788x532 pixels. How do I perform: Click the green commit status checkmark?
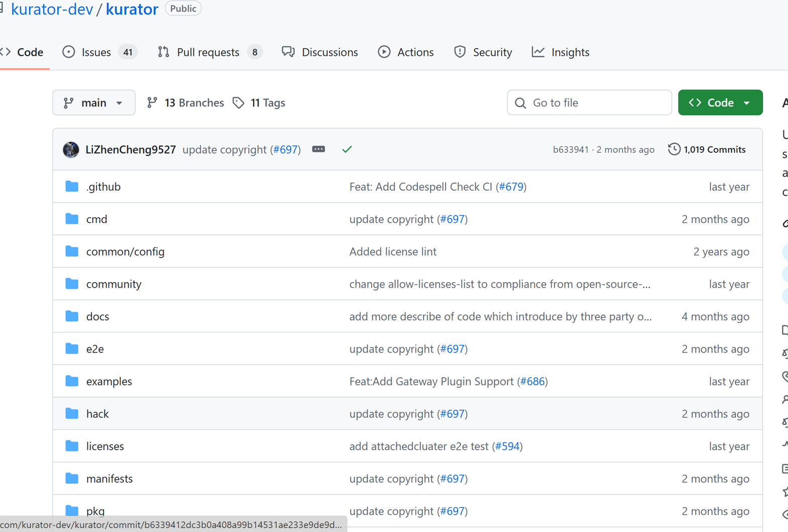[347, 149]
